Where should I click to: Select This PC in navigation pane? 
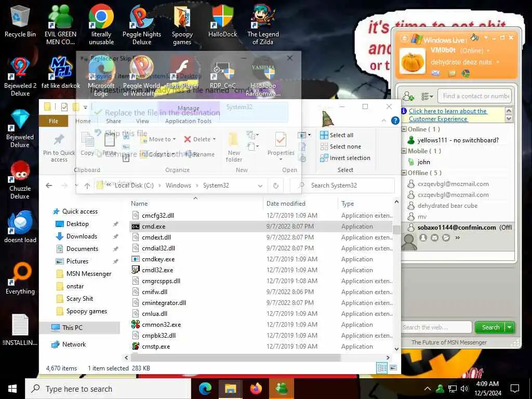[x=79, y=327]
